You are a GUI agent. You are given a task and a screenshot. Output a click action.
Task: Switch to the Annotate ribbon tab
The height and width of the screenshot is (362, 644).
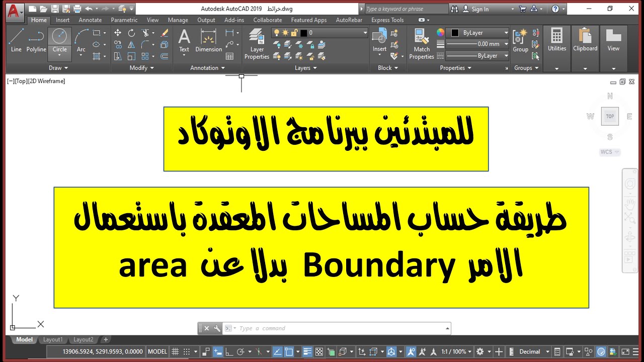tap(90, 20)
